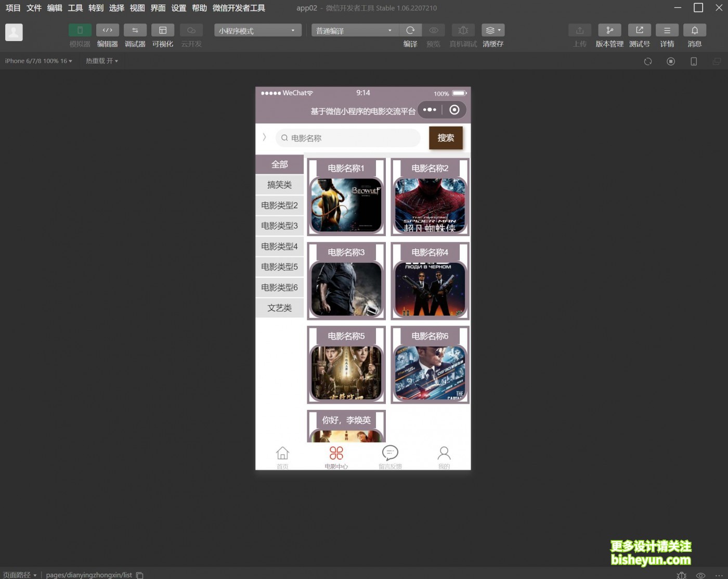
Task: Open the 电影名称3 movie poster
Action: click(346, 289)
